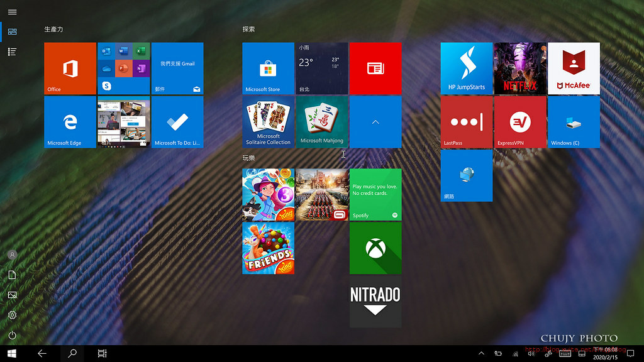
Task: Launch Word from the Office apps folder
Action: 124,52
